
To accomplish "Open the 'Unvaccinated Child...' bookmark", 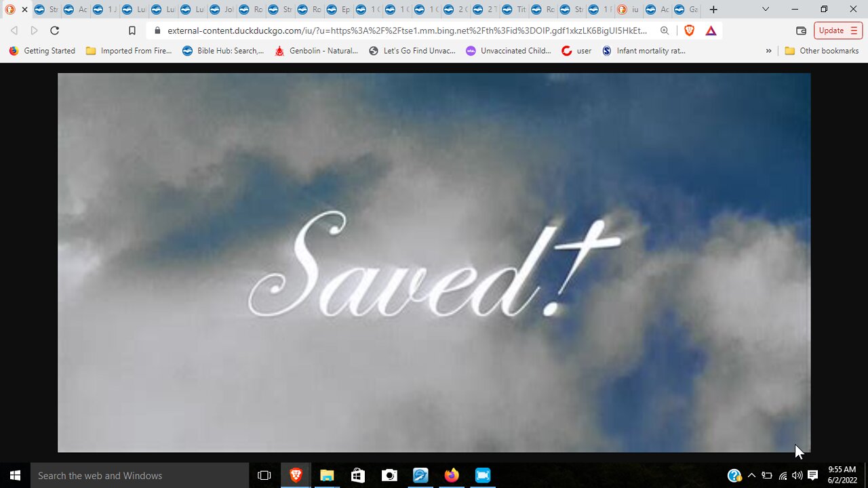I will point(509,51).
